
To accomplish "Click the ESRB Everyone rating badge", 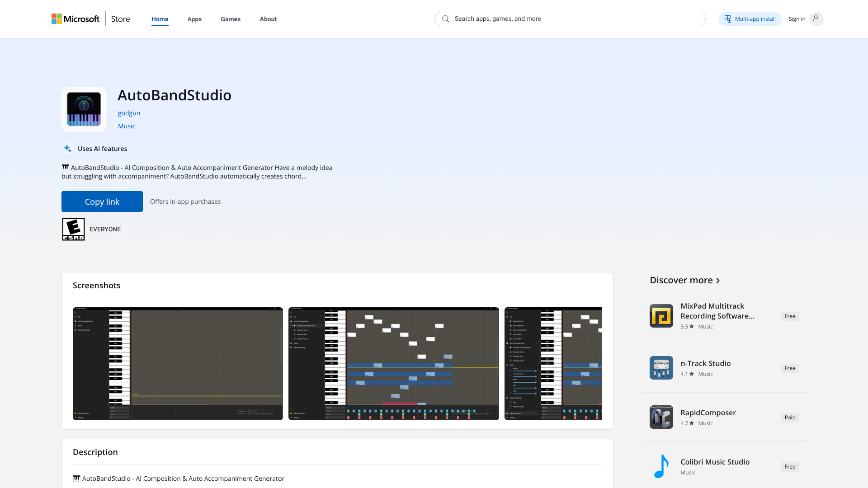I will tap(73, 230).
